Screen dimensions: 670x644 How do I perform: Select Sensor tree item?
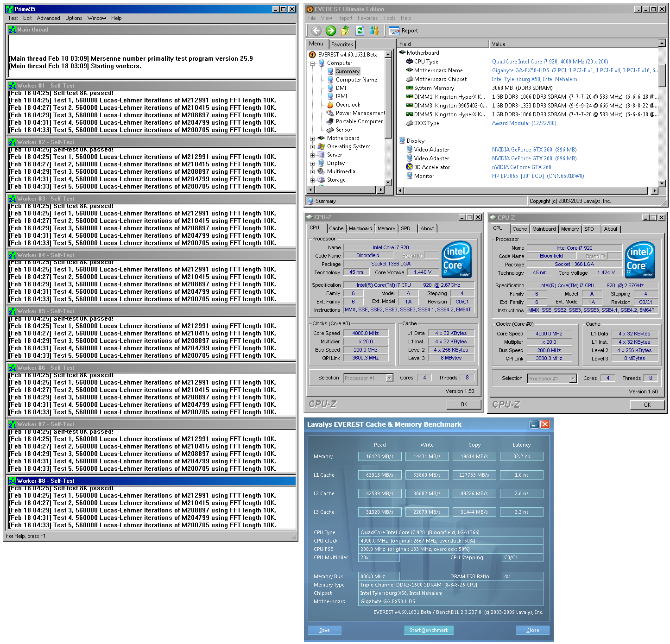pyautogui.click(x=344, y=130)
